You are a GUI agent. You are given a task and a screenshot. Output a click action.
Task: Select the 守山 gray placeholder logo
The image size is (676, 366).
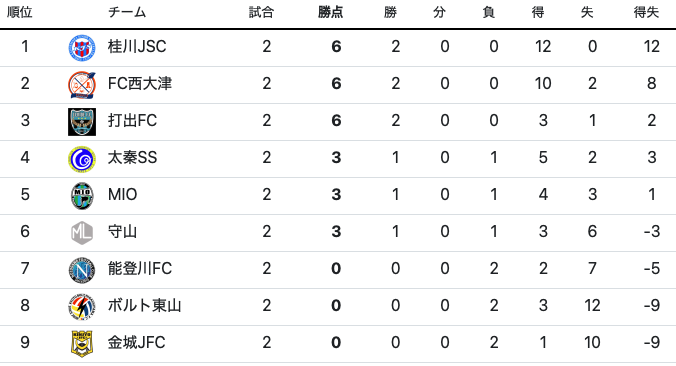82,233
